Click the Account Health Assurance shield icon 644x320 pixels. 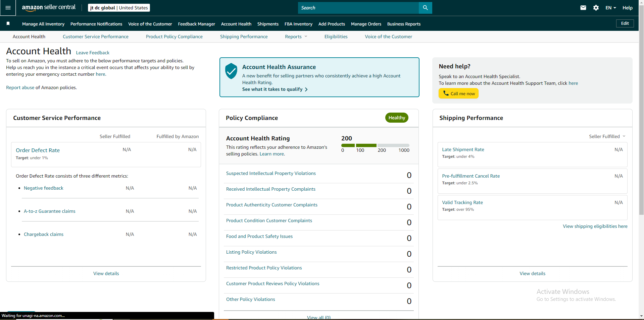pyautogui.click(x=231, y=71)
